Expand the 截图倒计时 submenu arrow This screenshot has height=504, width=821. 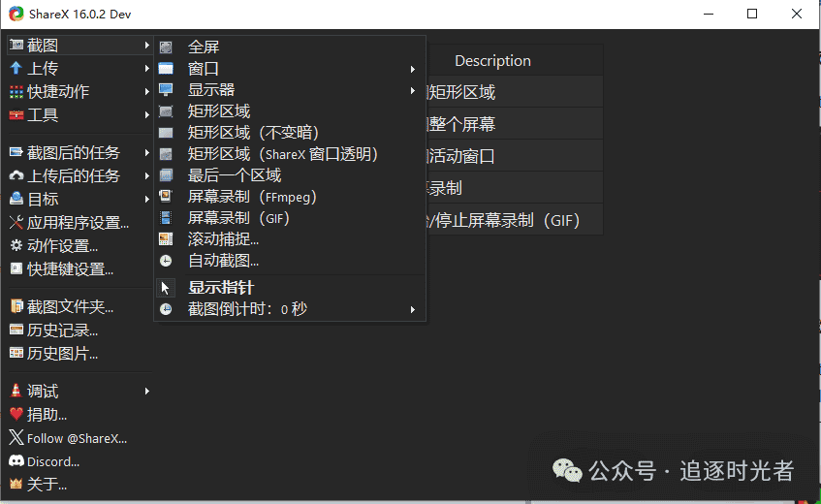coord(413,309)
